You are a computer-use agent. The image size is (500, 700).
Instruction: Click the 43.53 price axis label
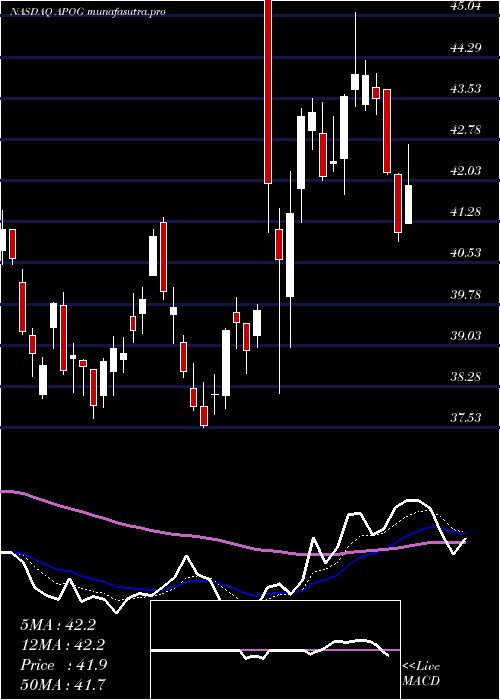click(464, 88)
